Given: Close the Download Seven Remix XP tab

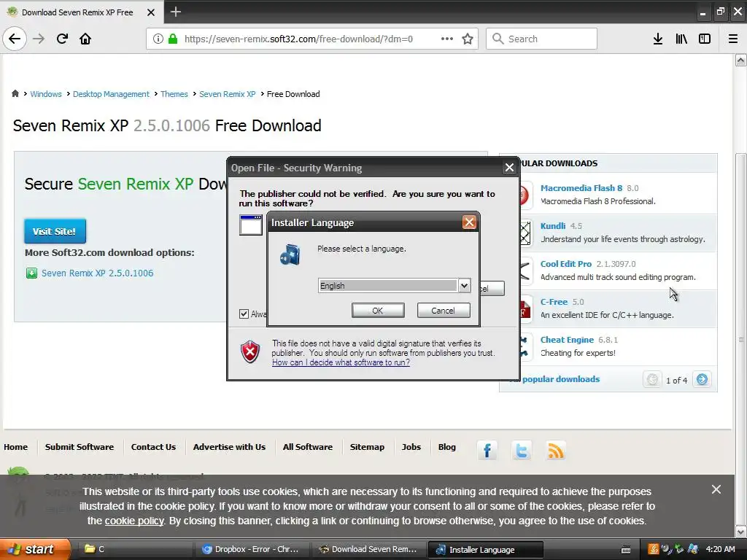Looking at the screenshot, I should pos(151,12).
